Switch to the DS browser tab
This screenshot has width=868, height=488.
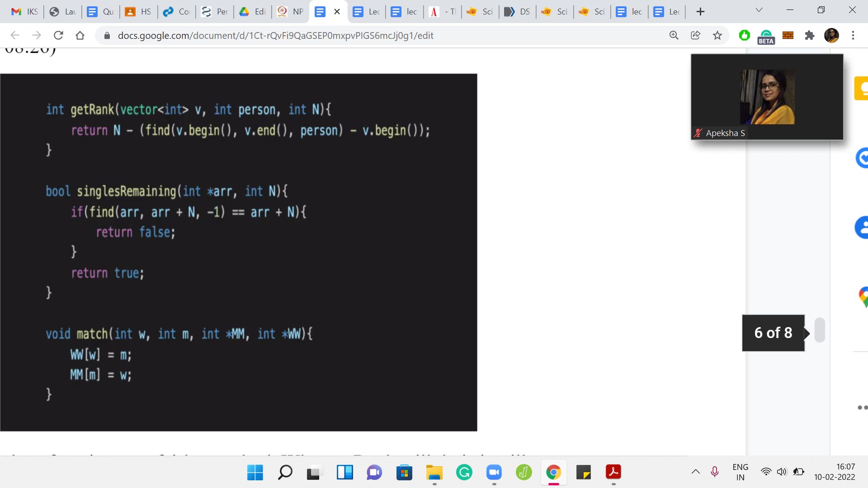[x=518, y=12]
